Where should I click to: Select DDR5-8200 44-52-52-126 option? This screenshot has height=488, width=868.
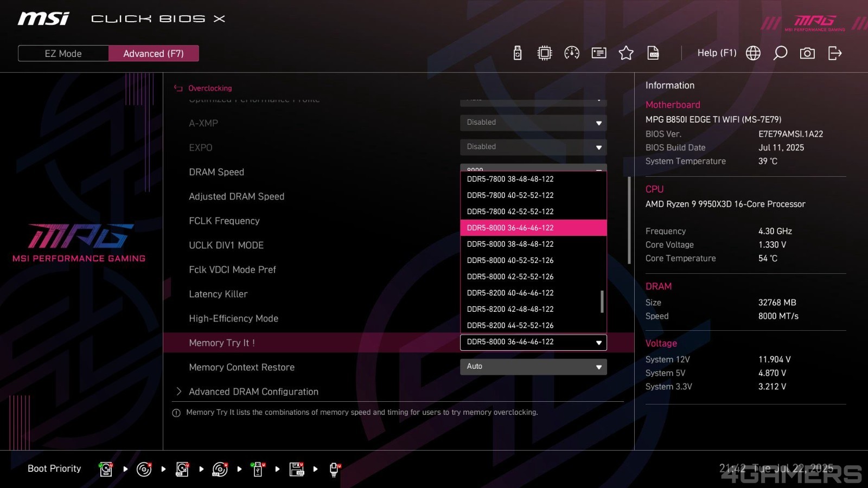point(533,325)
